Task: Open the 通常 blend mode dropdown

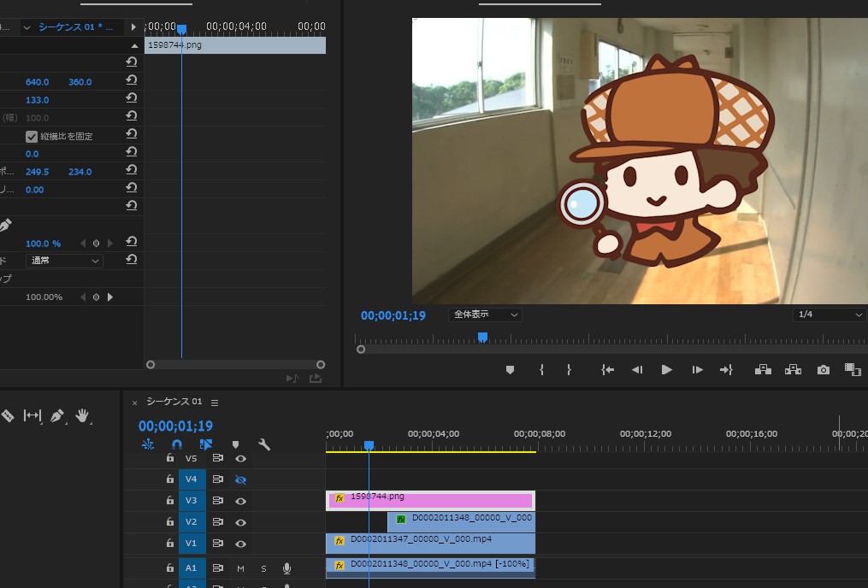Action: tap(63, 260)
